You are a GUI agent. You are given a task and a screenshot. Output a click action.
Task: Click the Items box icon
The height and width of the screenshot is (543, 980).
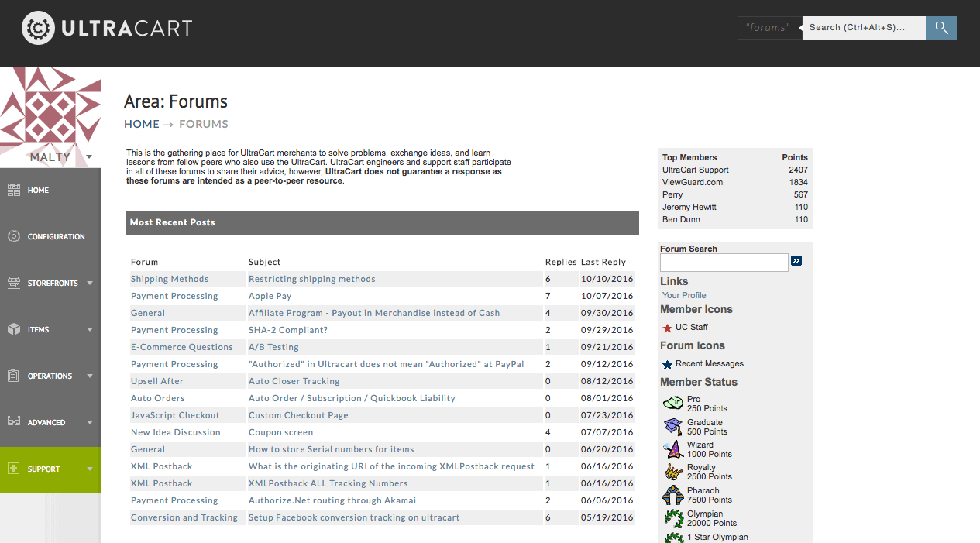point(14,329)
